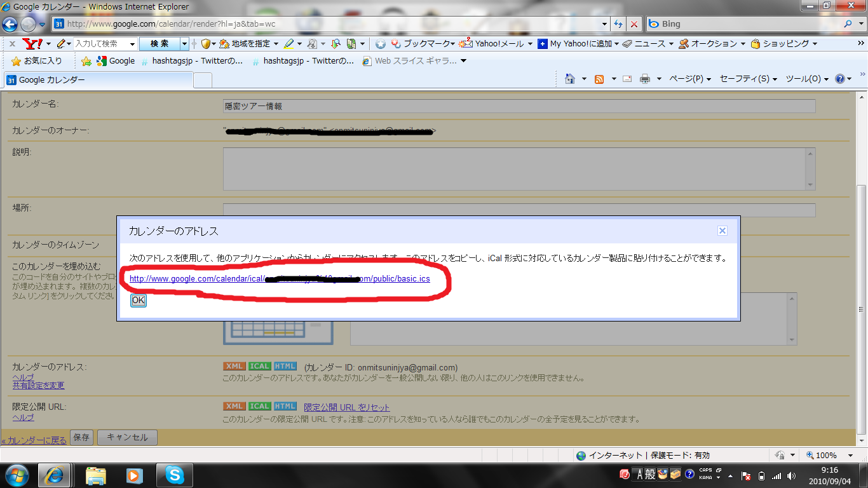The height and width of the screenshot is (488, 868).
Task: Open the ツール(O) menu
Action: (808, 79)
